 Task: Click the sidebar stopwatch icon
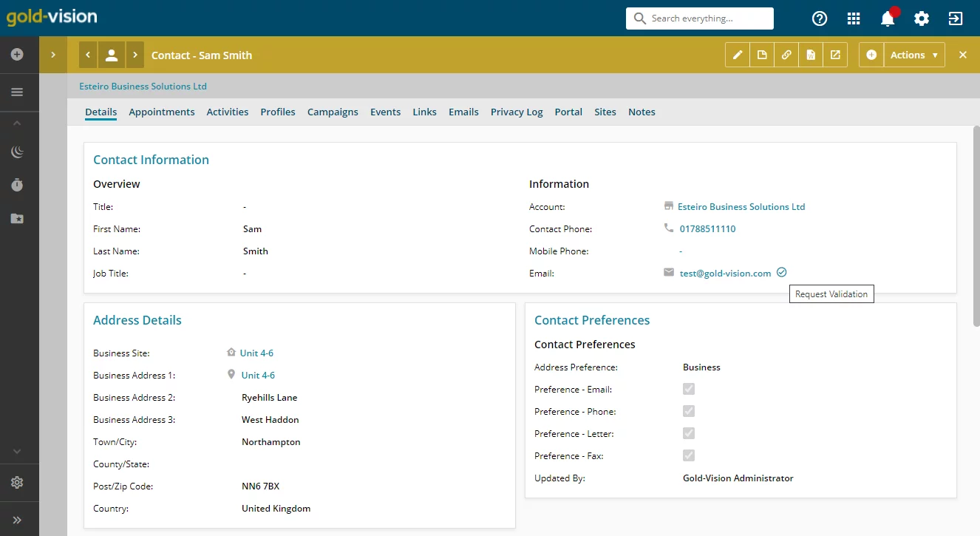click(x=17, y=185)
